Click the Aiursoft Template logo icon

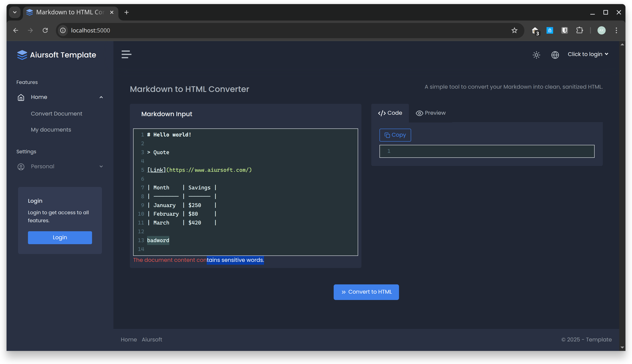coord(22,55)
